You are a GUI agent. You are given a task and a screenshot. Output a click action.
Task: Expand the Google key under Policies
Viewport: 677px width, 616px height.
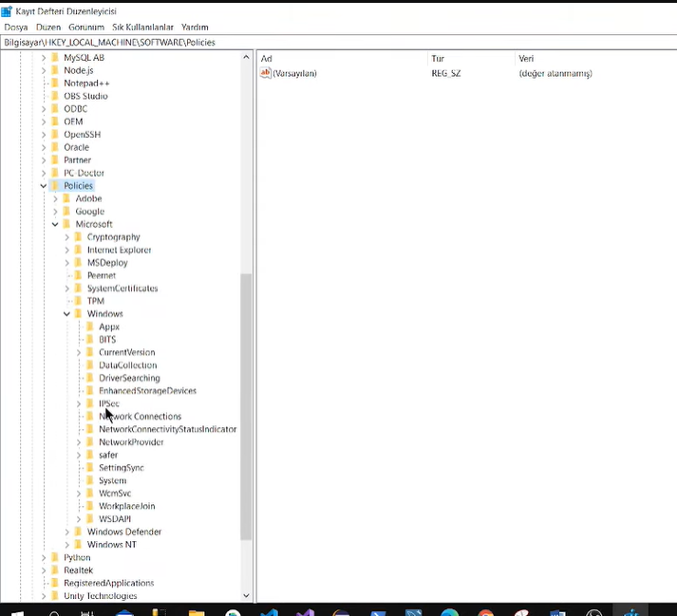[55, 212]
